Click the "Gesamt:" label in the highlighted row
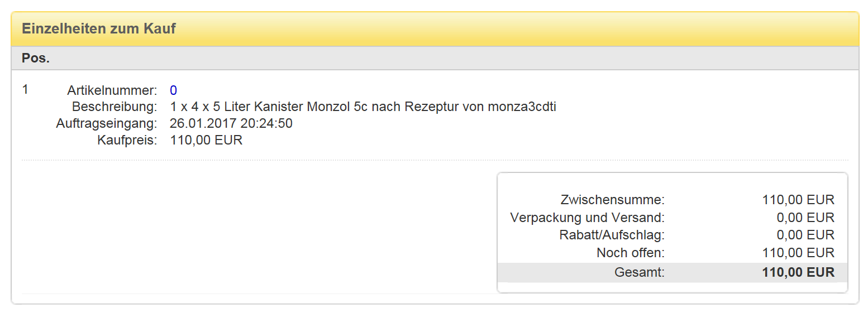 [x=640, y=273]
